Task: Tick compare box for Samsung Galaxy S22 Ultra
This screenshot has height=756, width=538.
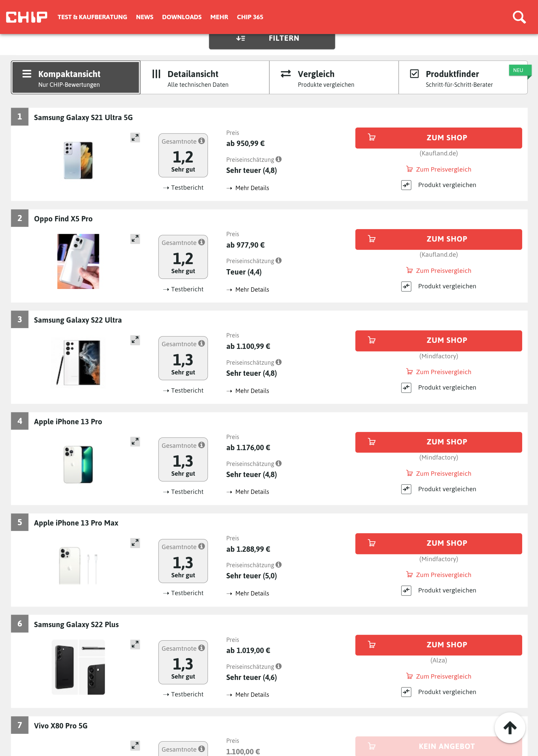Action: pos(406,388)
